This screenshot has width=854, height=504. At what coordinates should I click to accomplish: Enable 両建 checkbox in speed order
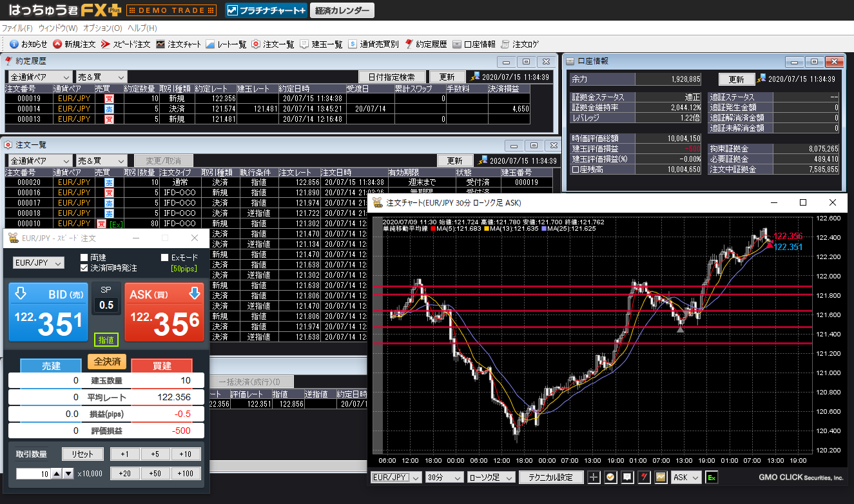[84, 257]
